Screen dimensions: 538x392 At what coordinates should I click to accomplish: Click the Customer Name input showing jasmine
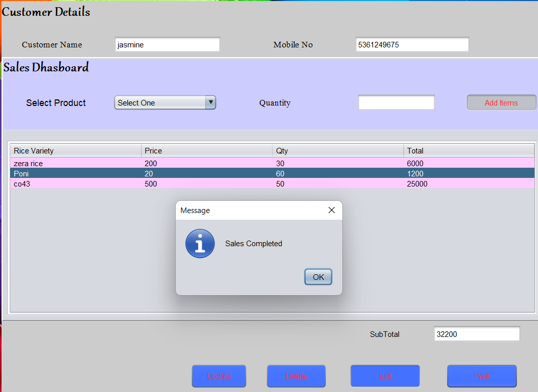pyautogui.click(x=167, y=44)
